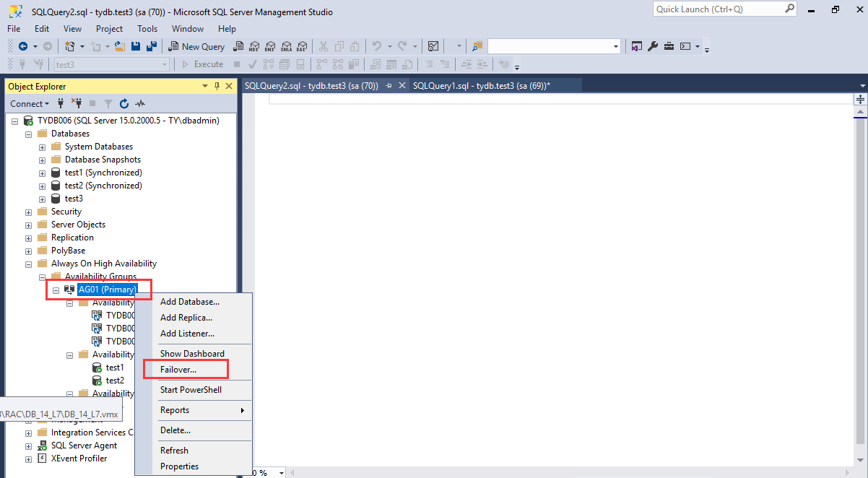Click Connect Object Explorer plug icon
Screen dimensions: 868x478
tap(61, 103)
